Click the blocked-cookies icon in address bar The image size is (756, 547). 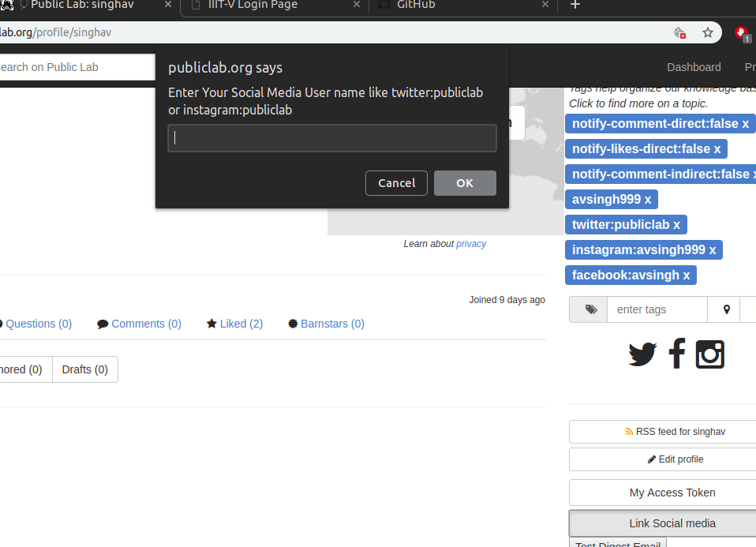(679, 33)
